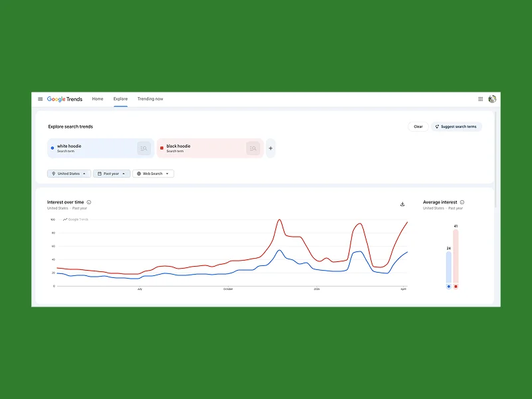Open the Past year time range dropdown
532x399 pixels.
click(112, 174)
